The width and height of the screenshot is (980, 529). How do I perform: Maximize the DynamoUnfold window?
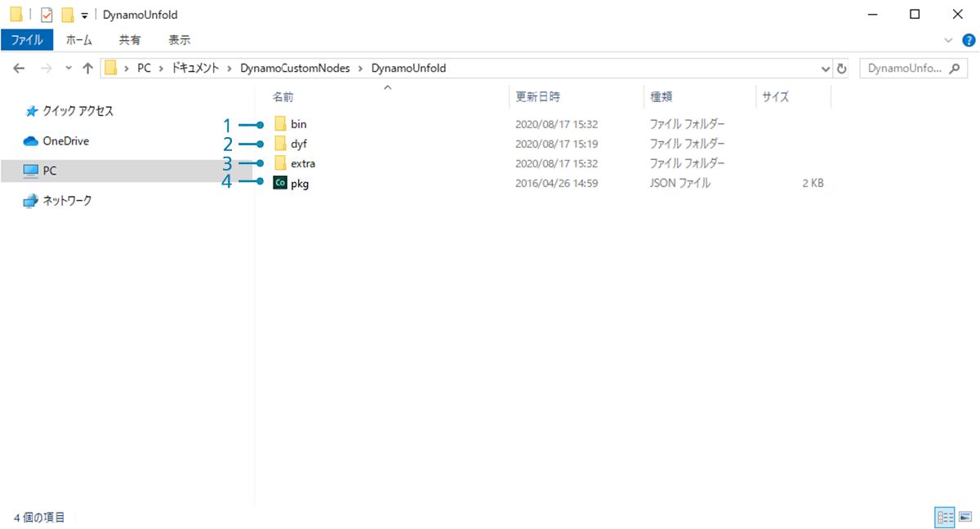click(915, 14)
